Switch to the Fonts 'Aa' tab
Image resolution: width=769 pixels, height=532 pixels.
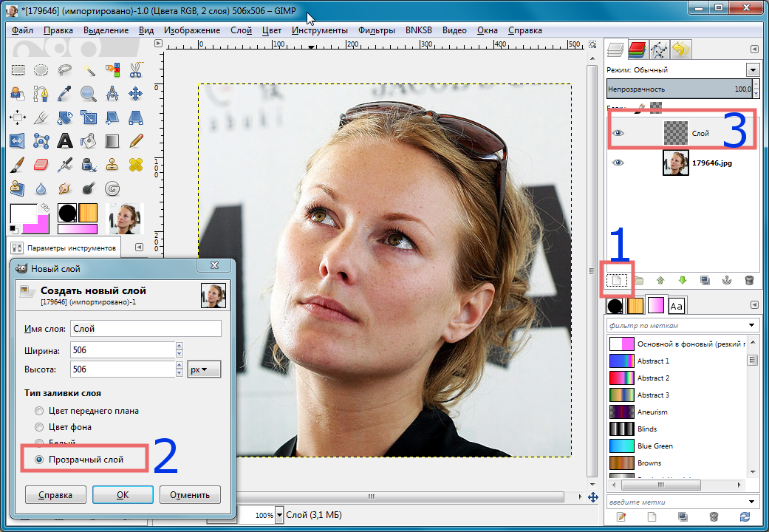[677, 306]
